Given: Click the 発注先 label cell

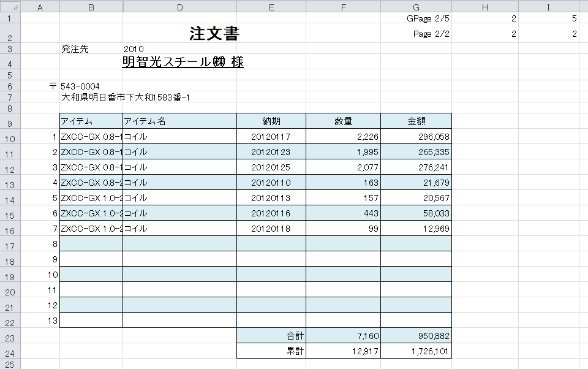Looking at the screenshot, I should (x=91, y=49).
